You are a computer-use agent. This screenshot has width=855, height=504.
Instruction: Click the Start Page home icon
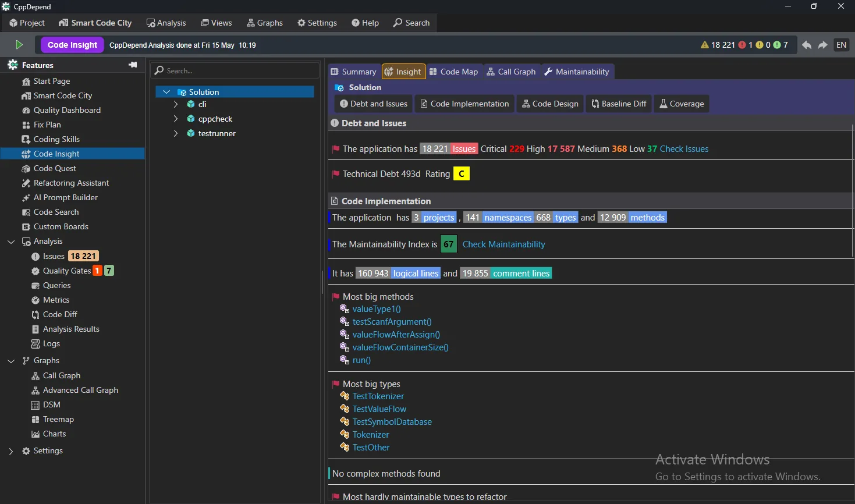click(26, 81)
